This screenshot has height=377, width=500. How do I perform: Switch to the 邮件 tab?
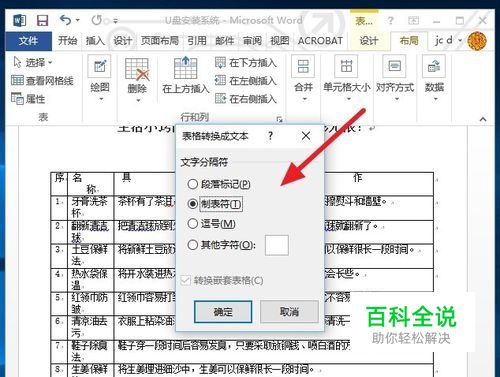(x=224, y=41)
